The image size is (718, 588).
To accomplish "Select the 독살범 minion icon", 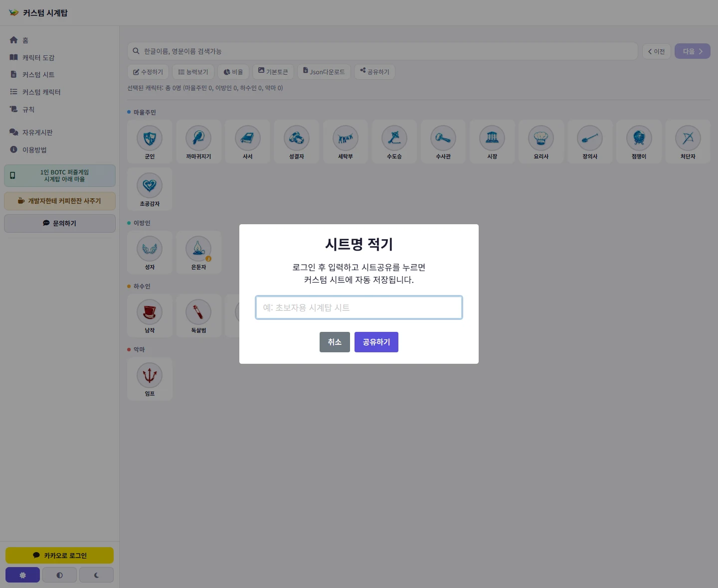I will click(198, 312).
